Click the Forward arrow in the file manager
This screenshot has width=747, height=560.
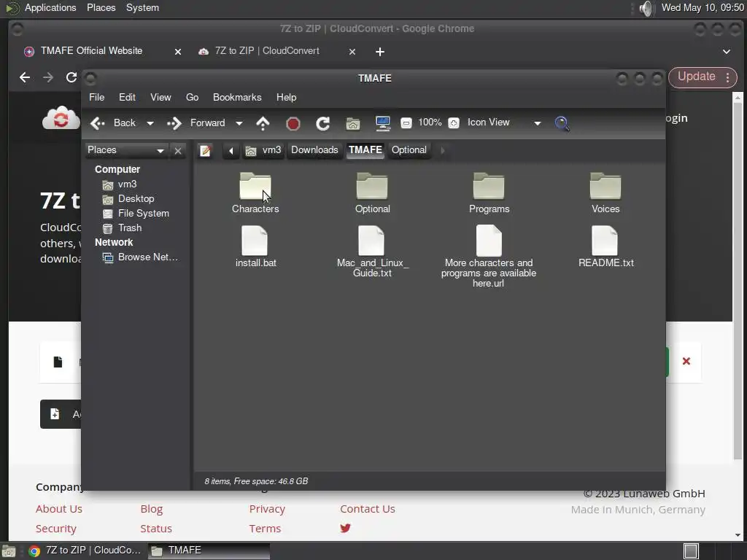[x=196, y=123]
